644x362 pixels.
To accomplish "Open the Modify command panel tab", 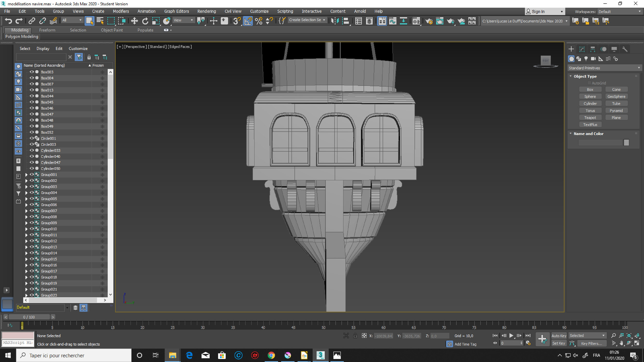I will click(582, 49).
